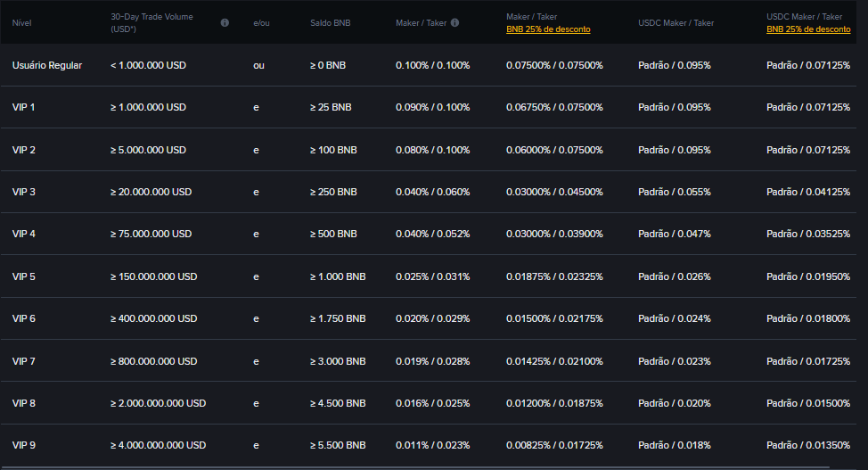Image resolution: width=868 pixels, height=470 pixels.
Task: Select the VIP 1 level row
Action: coord(24,107)
